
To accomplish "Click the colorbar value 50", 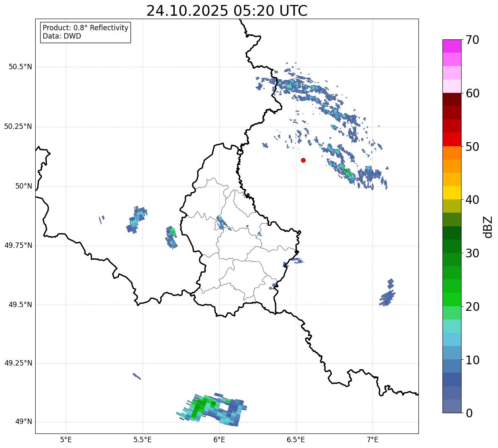I will [x=473, y=147].
